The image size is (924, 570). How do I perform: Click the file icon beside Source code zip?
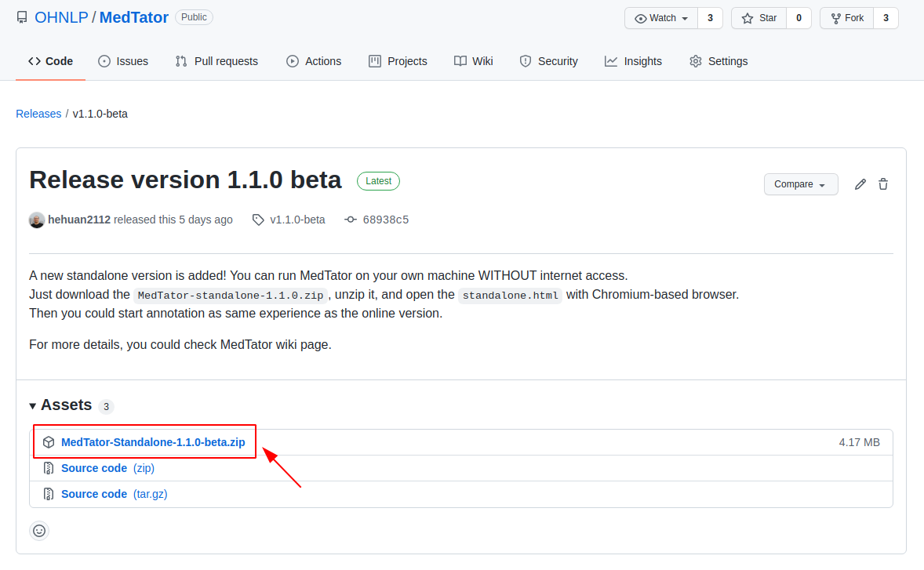[49, 468]
